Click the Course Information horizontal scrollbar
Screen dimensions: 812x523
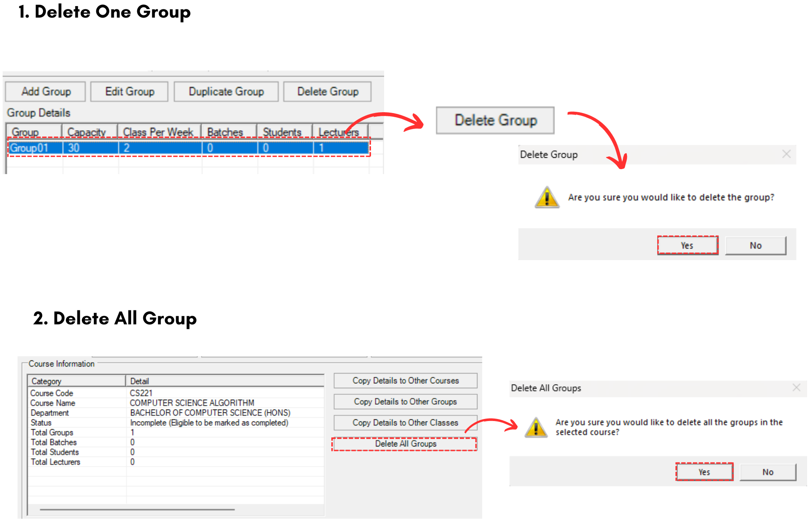(x=137, y=509)
